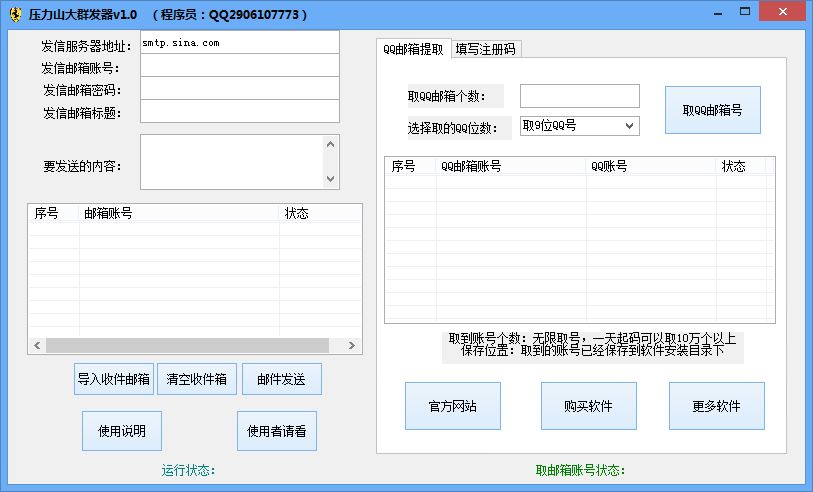Click the 更多软件 button
This screenshot has width=813, height=492.
(717, 406)
